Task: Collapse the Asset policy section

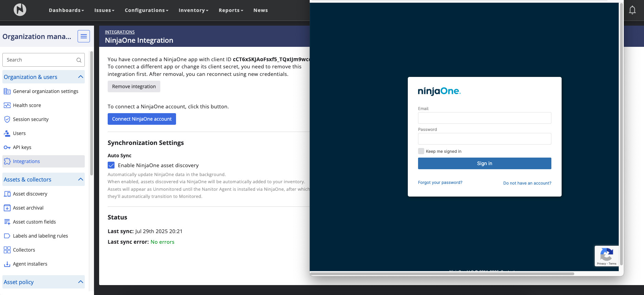Action: point(81,282)
